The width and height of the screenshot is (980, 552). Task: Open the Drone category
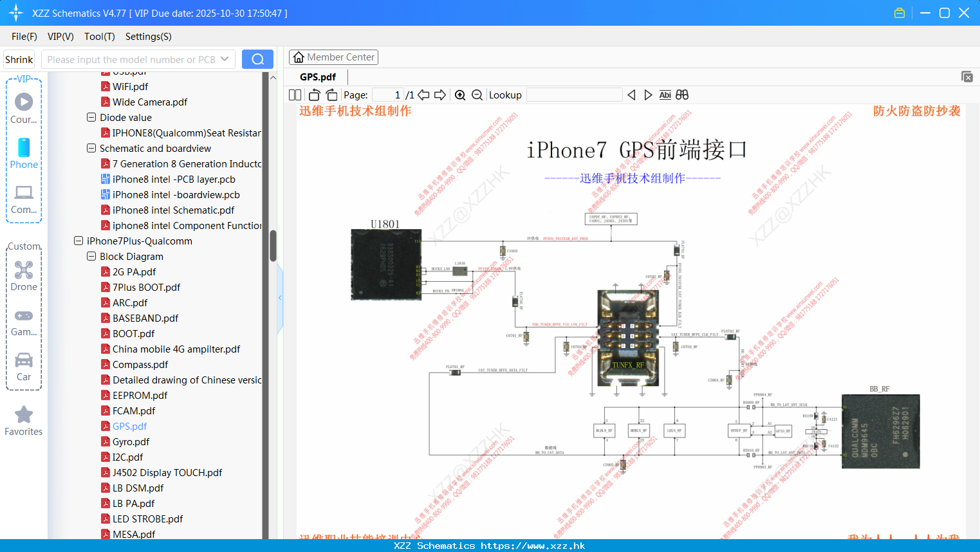[x=24, y=270]
